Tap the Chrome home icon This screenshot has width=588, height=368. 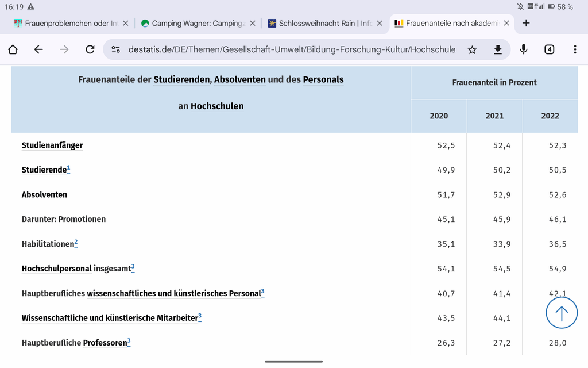[13, 49]
